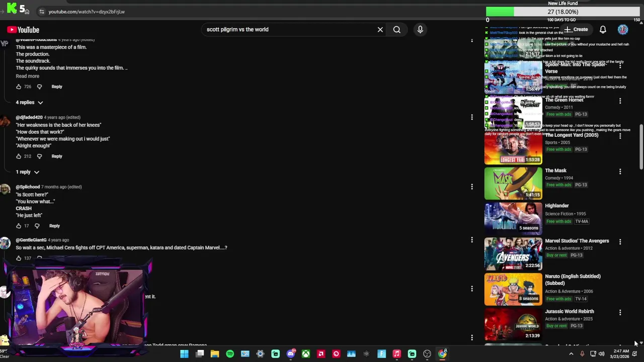Open options menu for masterpiece comment
This screenshot has width=644, height=362.
pos(472,41)
